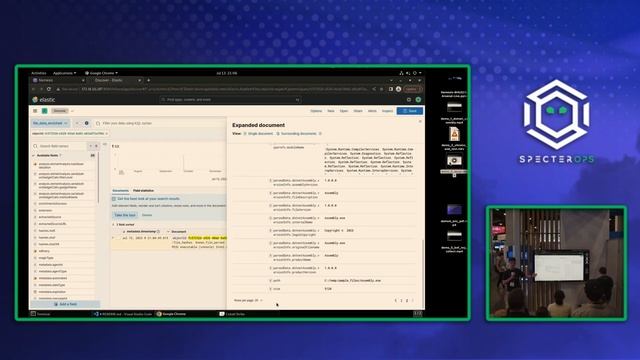Switch to the Field statistics tab
The image size is (640, 360).
pos(144,191)
